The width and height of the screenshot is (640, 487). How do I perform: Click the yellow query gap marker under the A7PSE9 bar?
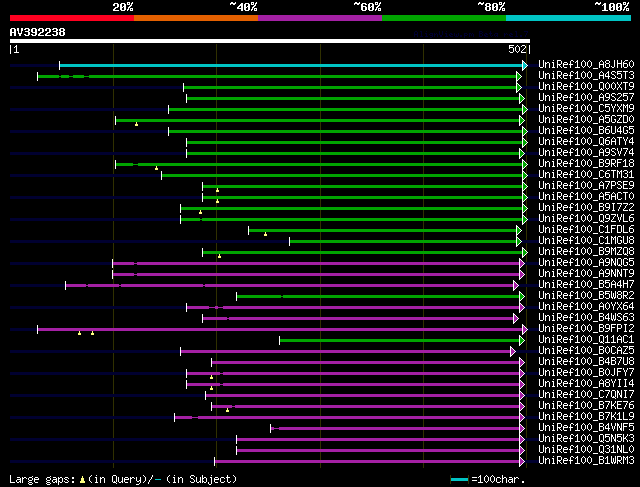coord(218,190)
